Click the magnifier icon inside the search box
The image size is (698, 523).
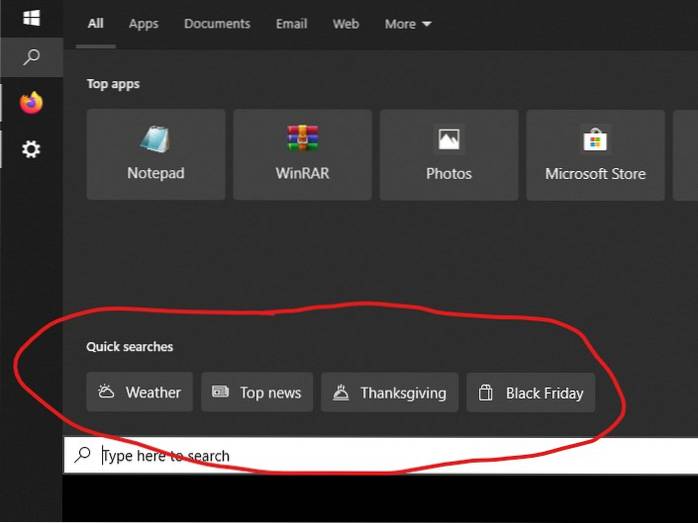83,456
